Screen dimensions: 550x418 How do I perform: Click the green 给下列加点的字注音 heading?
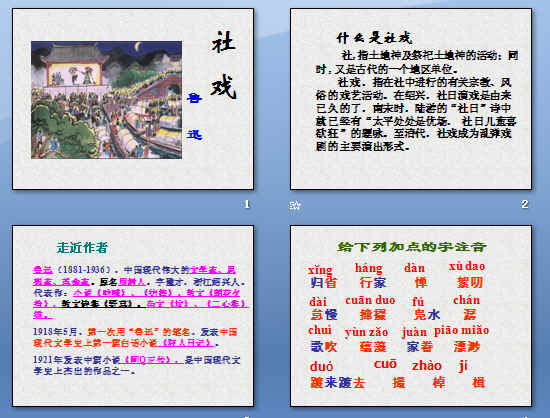(x=411, y=247)
